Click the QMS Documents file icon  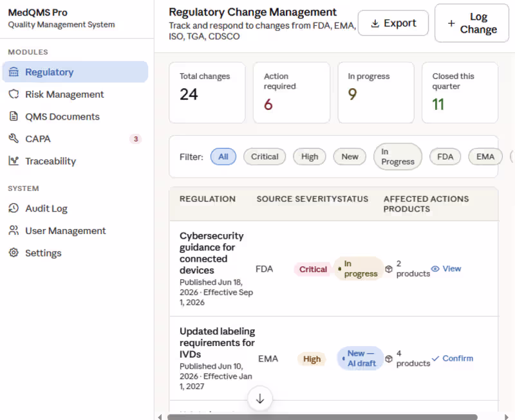pyautogui.click(x=14, y=116)
